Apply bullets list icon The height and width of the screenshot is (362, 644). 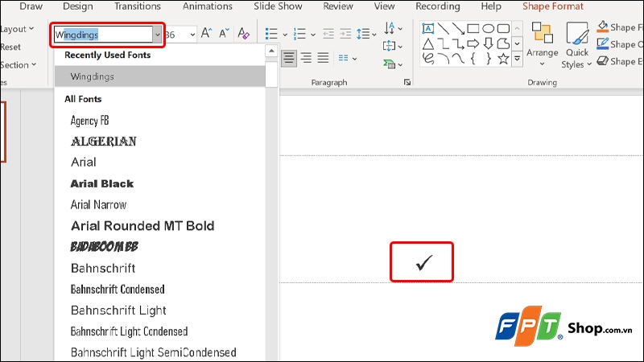271,34
